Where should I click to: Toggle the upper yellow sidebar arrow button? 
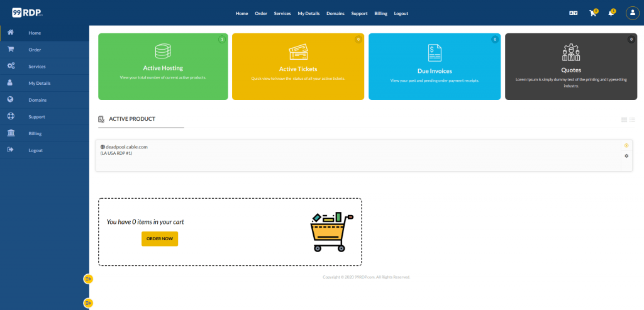tap(88, 279)
